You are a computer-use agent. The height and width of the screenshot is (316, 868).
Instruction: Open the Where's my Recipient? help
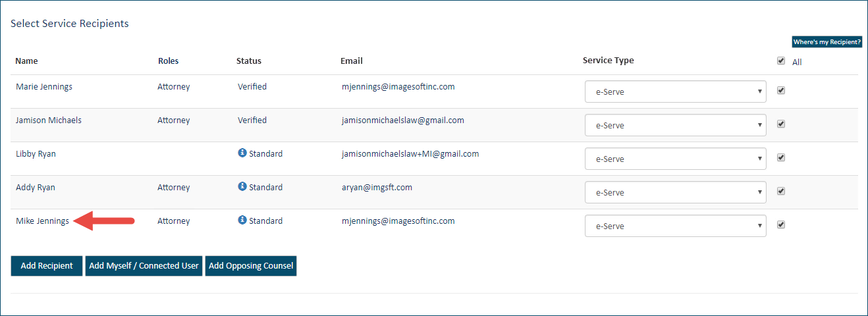click(x=827, y=42)
